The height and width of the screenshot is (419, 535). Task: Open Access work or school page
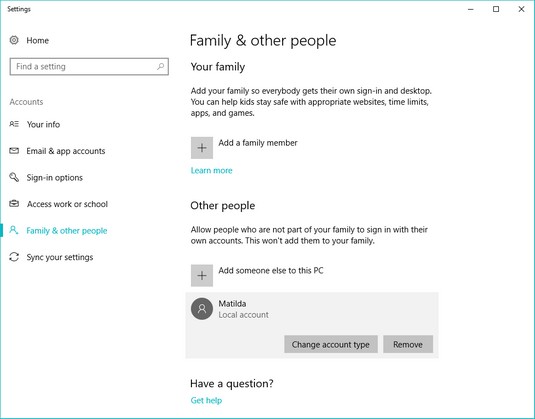click(67, 204)
